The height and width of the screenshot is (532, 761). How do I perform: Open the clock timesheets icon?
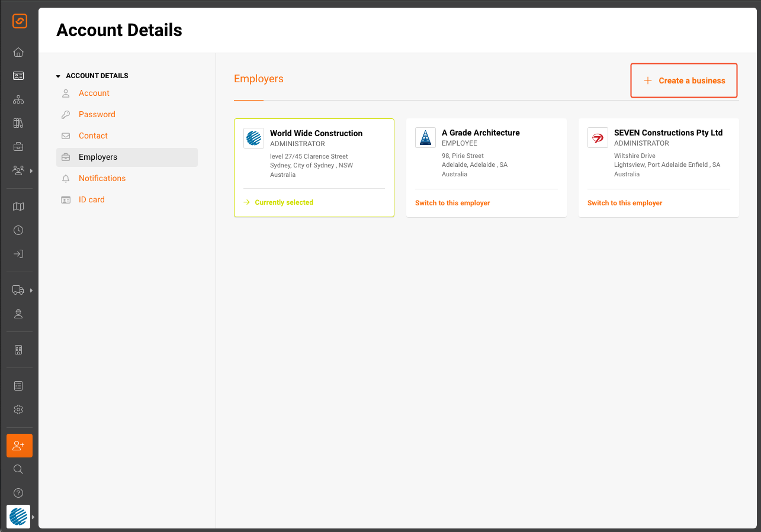click(x=18, y=230)
